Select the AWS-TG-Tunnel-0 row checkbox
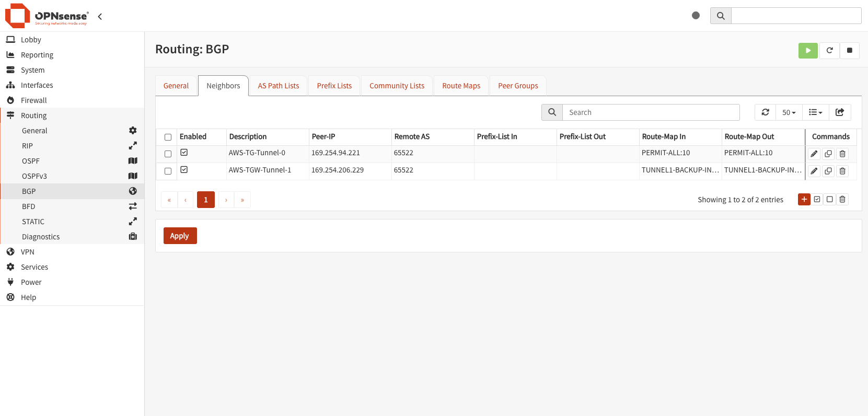The image size is (868, 416). pyautogui.click(x=168, y=154)
